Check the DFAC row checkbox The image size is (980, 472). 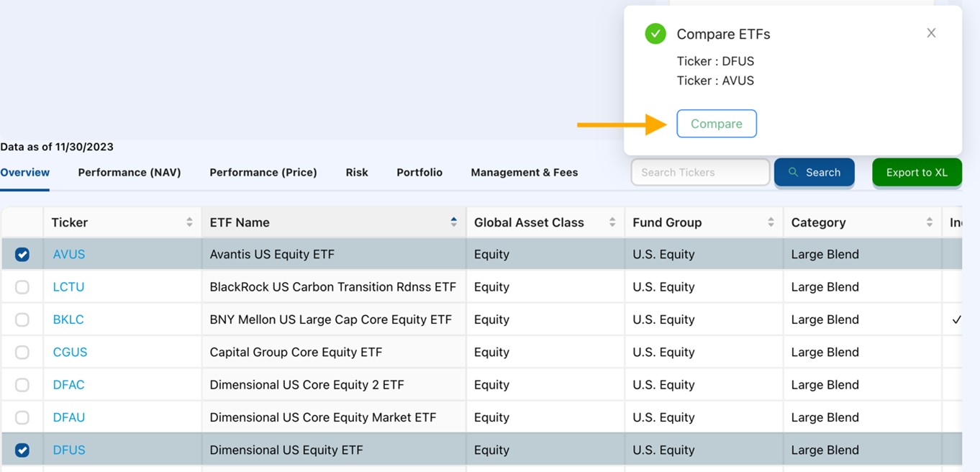pyautogui.click(x=22, y=385)
